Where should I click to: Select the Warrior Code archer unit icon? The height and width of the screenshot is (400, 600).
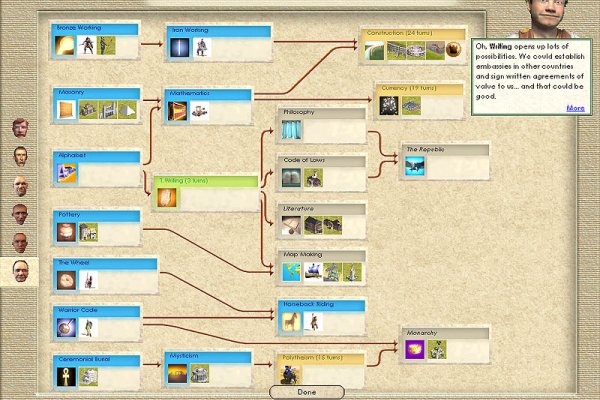pyautogui.click(x=88, y=328)
